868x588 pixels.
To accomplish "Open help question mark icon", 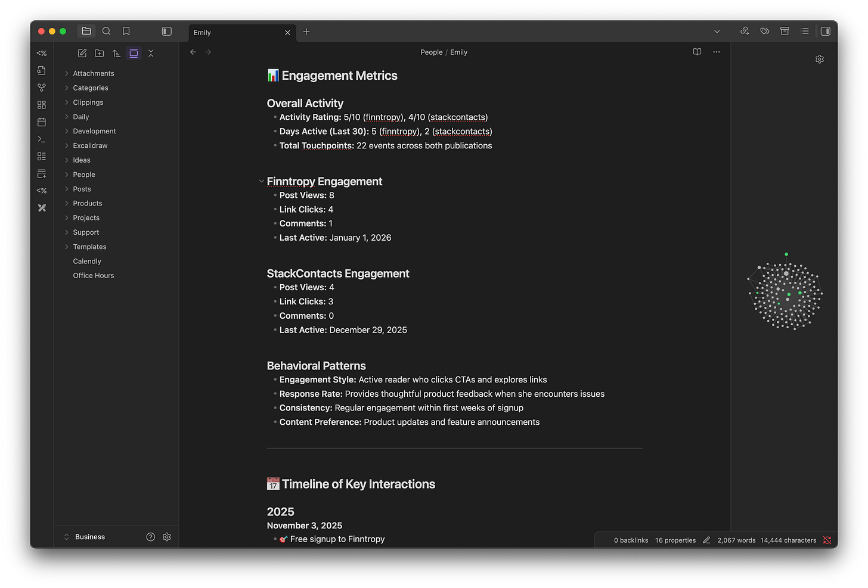I will [151, 537].
